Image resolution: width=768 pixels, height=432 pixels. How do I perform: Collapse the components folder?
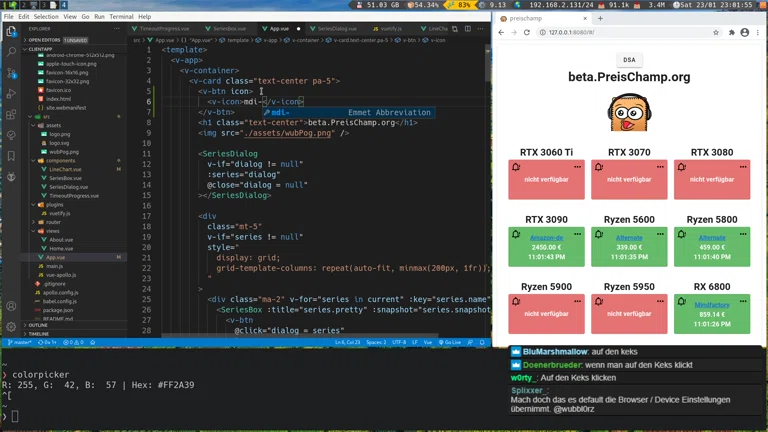pyautogui.click(x=60, y=160)
